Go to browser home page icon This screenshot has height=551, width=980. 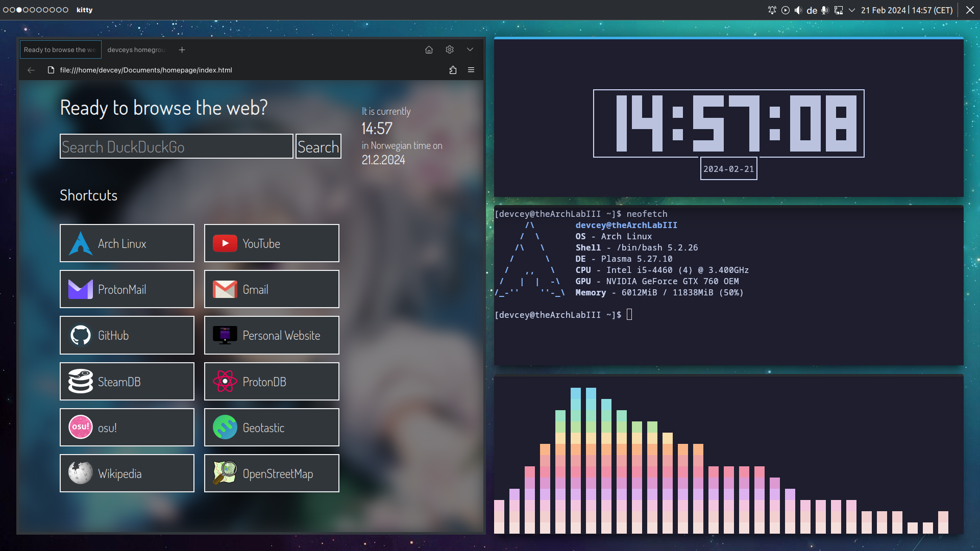pos(429,49)
